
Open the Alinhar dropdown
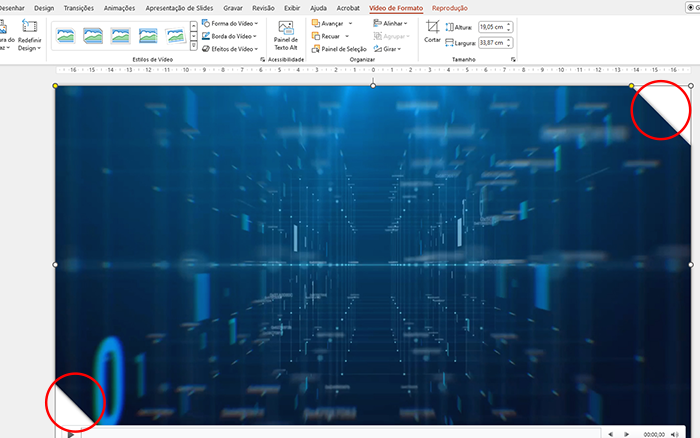[x=387, y=22]
